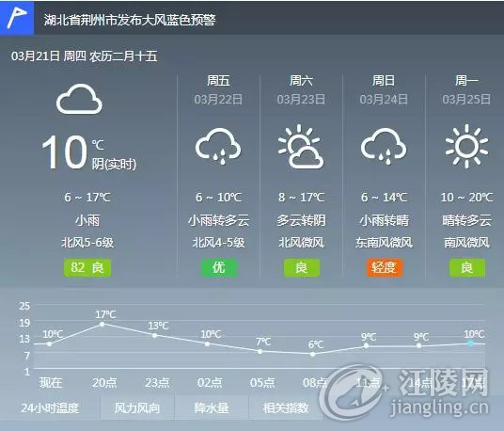This screenshot has height=431, width=504.
Task: Click the 周五 day heading
Action: point(218,80)
